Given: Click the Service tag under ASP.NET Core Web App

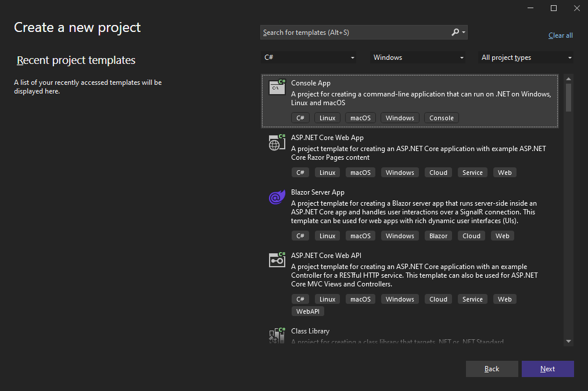Looking at the screenshot, I should [x=472, y=173].
